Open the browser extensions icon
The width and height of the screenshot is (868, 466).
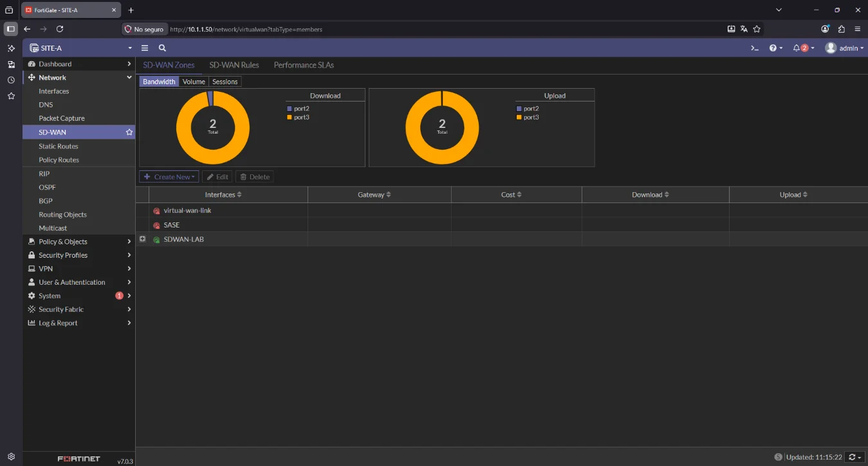coord(842,29)
